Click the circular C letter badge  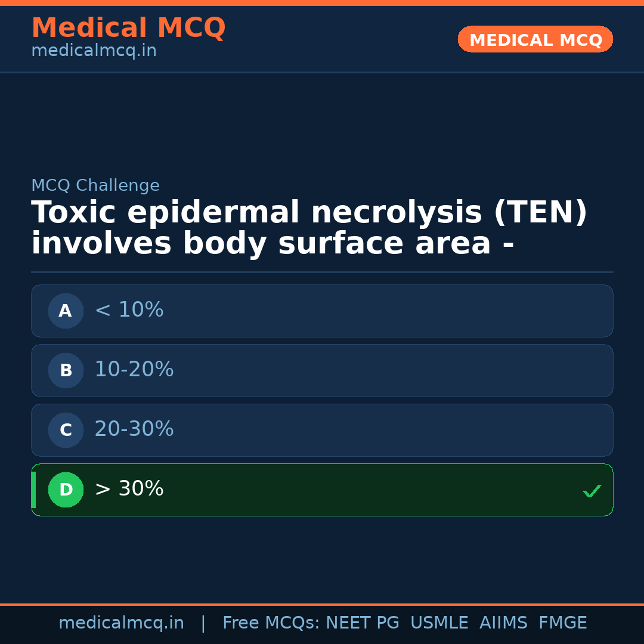pos(66,430)
